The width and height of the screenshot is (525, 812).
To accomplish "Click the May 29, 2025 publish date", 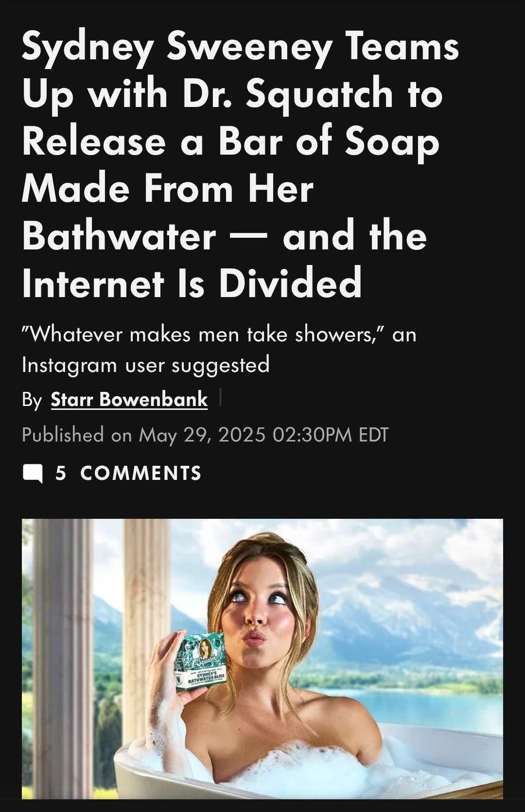I will (x=202, y=434).
